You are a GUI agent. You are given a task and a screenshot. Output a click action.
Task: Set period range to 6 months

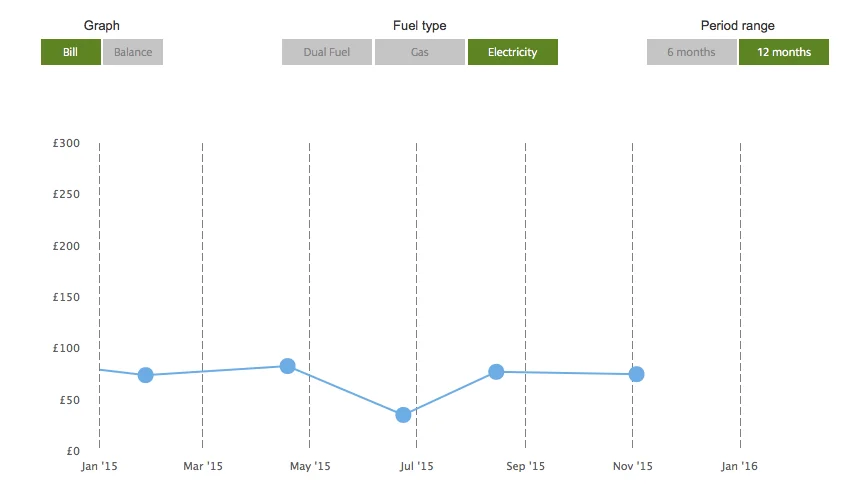point(691,52)
